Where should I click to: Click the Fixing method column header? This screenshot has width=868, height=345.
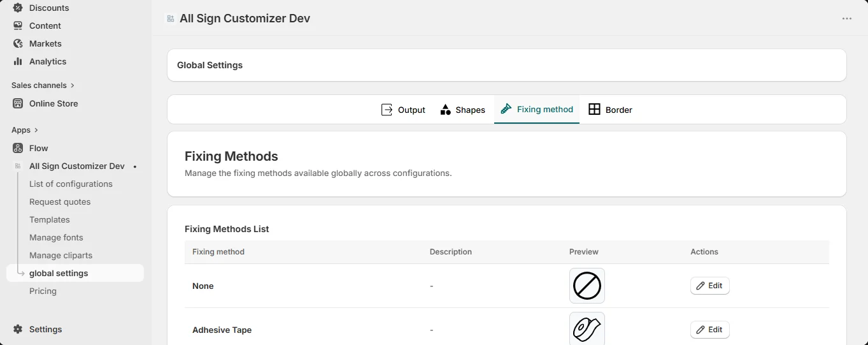click(218, 252)
